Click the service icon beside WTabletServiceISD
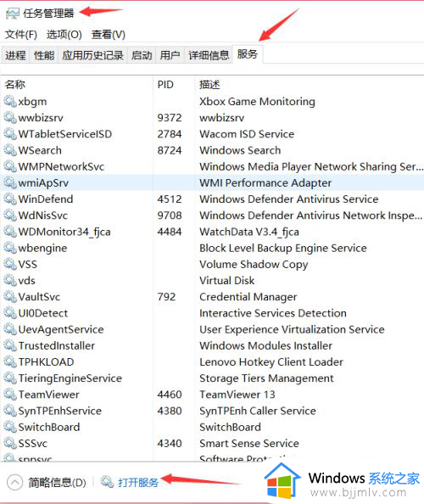The height and width of the screenshot is (504, 424). 10,134
